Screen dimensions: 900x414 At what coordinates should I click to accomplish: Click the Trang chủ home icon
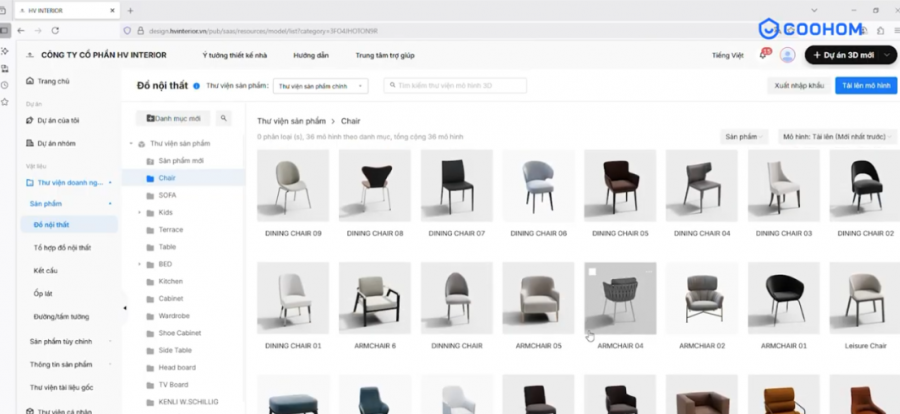point(30,81)
